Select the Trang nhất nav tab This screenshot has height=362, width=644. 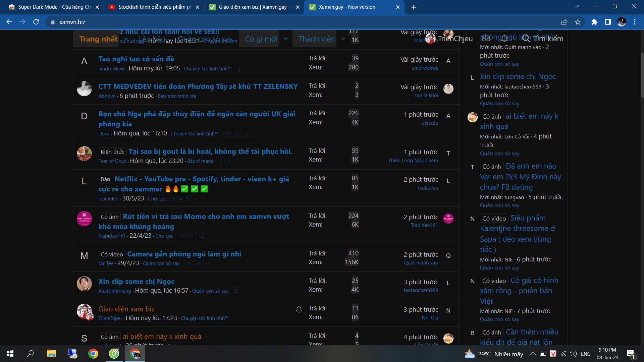[x=98, y=39]
